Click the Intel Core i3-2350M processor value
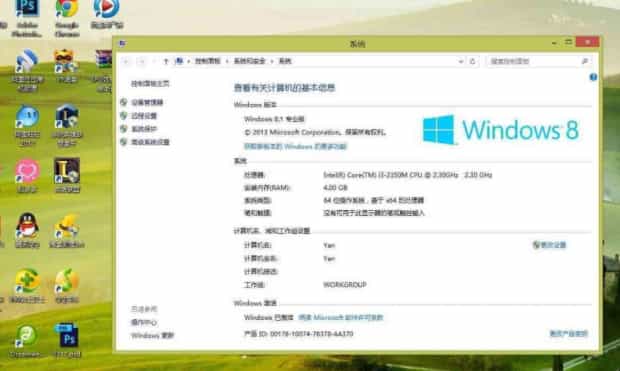 pos(408,175)
